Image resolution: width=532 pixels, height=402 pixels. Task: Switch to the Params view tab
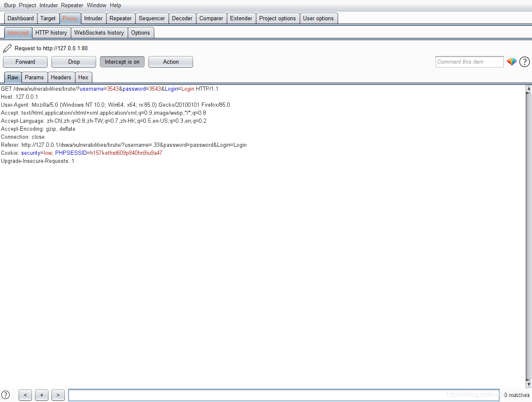34,78
